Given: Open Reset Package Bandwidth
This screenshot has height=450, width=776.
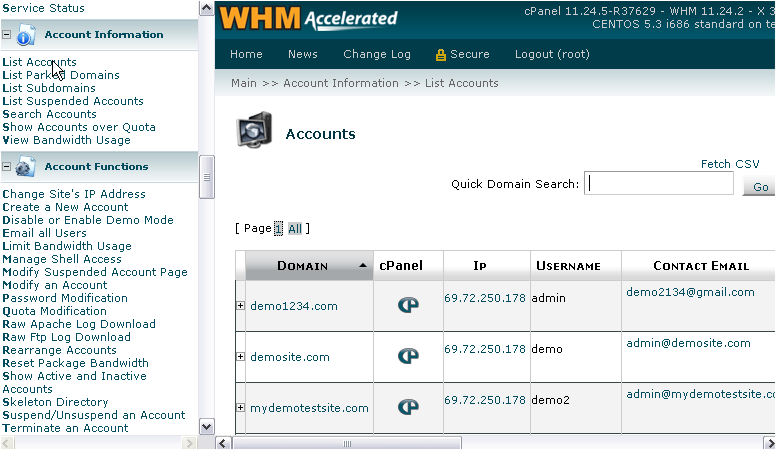Looking at the screenshot, I should click(x=75, y=363).
